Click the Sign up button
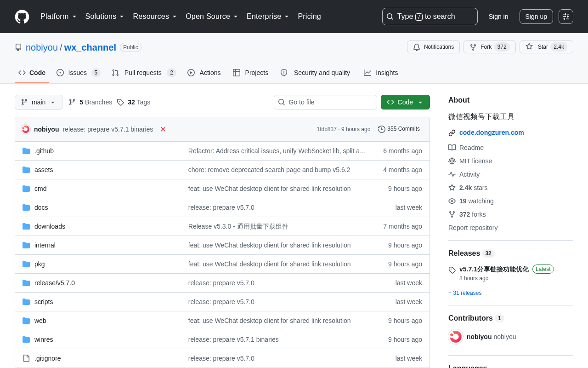Viewport: 588px width, 368px height. click(x=536, y=17)
